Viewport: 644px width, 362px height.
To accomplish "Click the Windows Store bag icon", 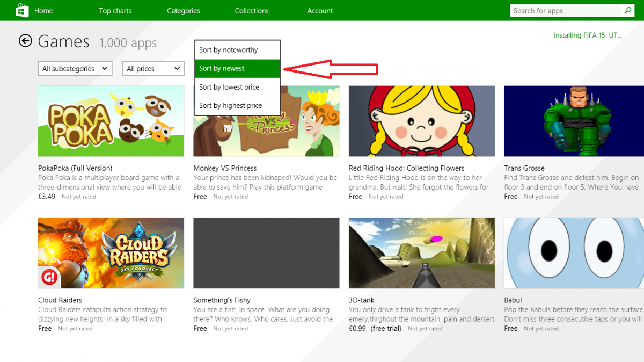I will coord(22,10).
